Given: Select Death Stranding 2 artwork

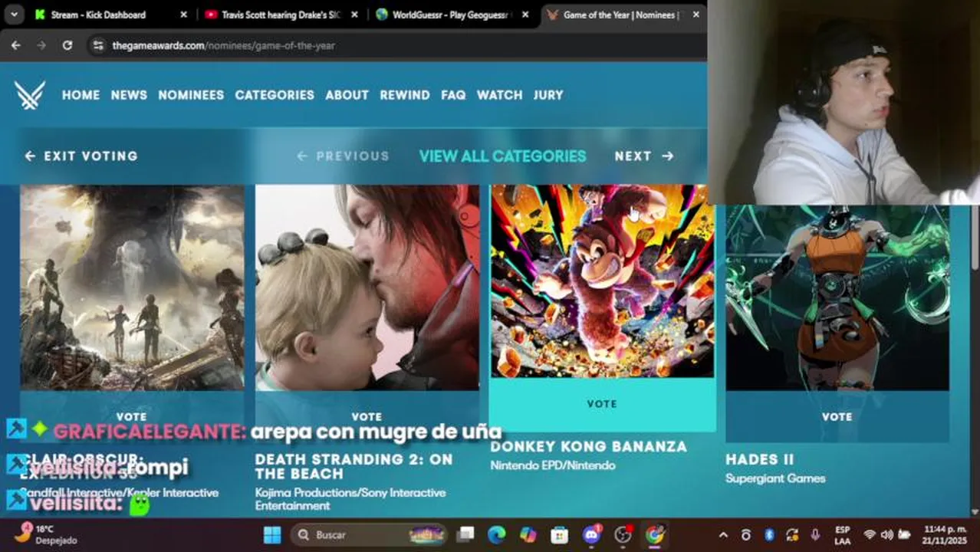Looking at the screenshot, I should (367, 287).
